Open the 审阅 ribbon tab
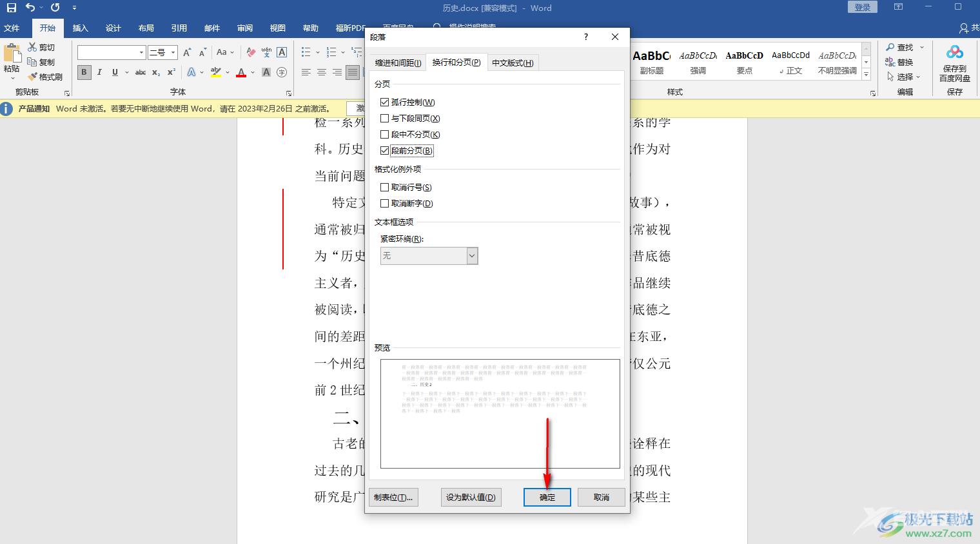The width and height of the screenshot is (980, 544). [245, 28]
